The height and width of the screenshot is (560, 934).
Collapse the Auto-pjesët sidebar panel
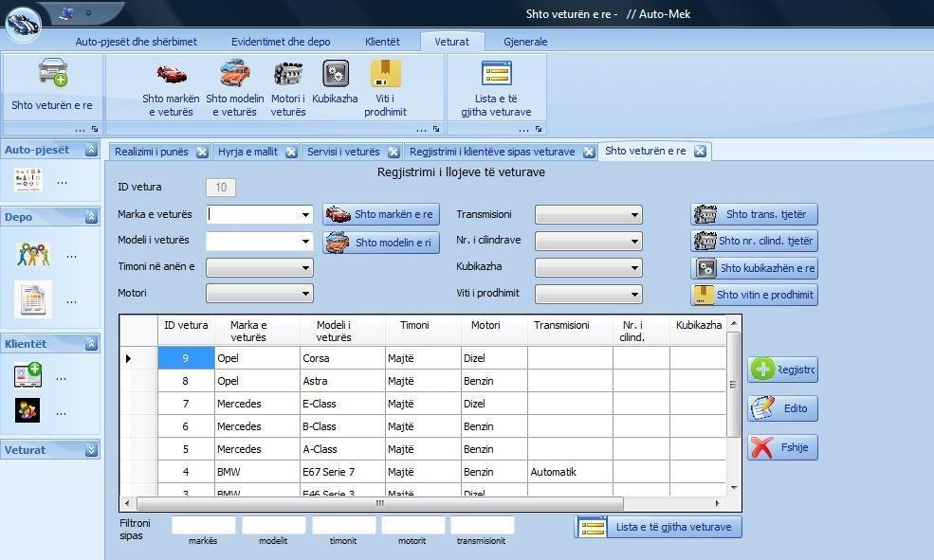[91, 150]
